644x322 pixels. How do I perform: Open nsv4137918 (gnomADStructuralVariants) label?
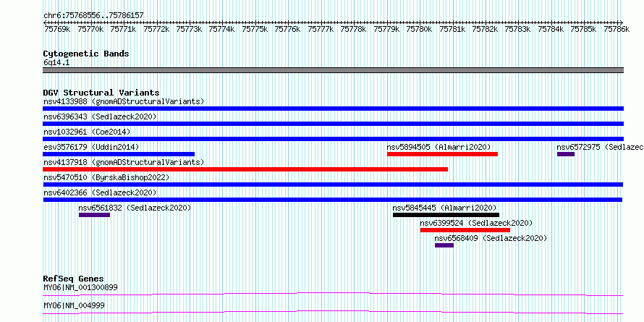coord(124,162)
